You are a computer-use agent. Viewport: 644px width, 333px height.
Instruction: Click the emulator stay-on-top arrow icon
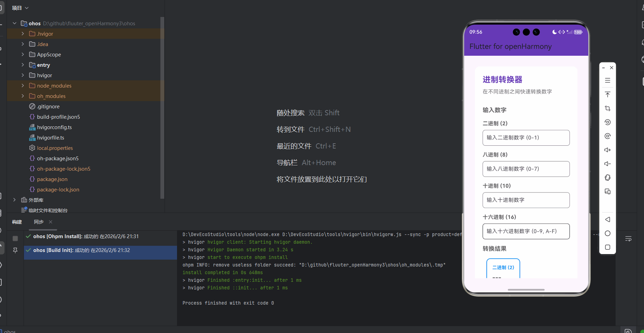click(x=607, y=94)
